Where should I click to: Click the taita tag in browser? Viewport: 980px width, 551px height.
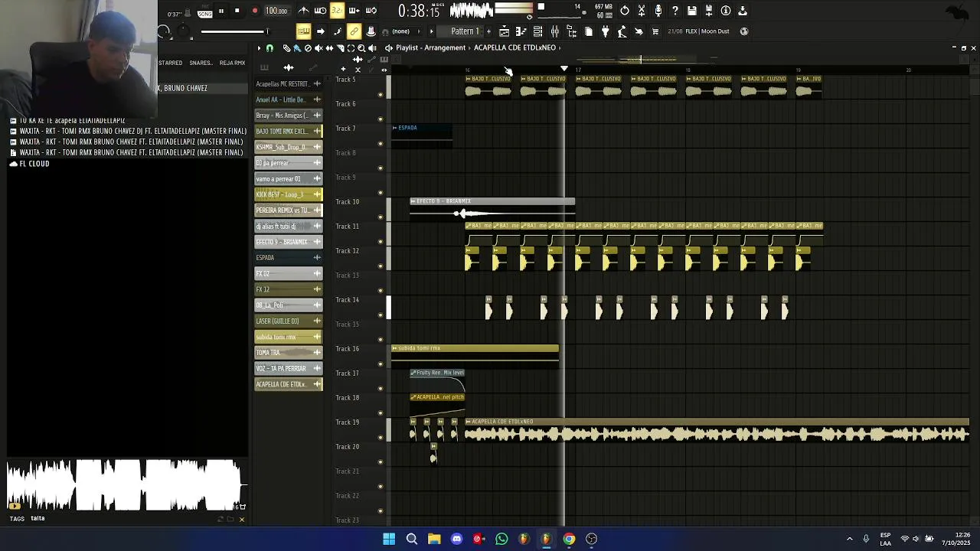point(38,518)
